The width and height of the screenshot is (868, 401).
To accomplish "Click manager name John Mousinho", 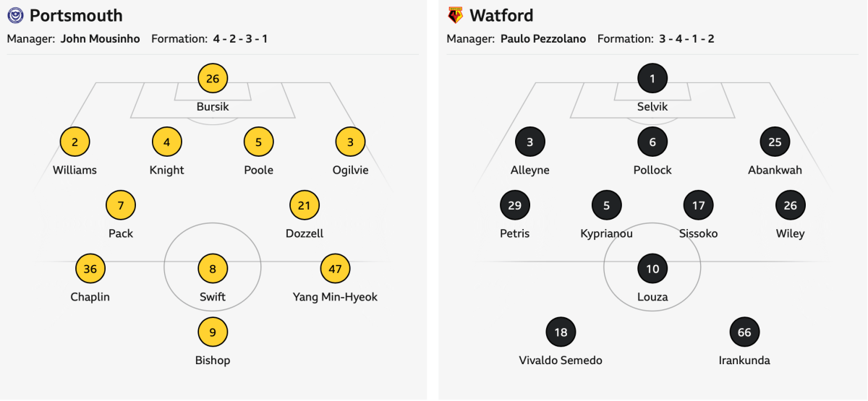I will tap(100, 39).
